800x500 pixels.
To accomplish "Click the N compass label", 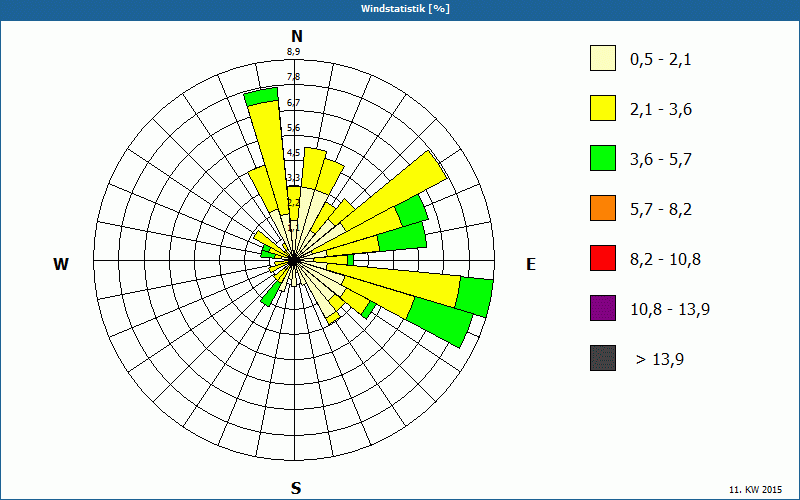I will 296,36.
